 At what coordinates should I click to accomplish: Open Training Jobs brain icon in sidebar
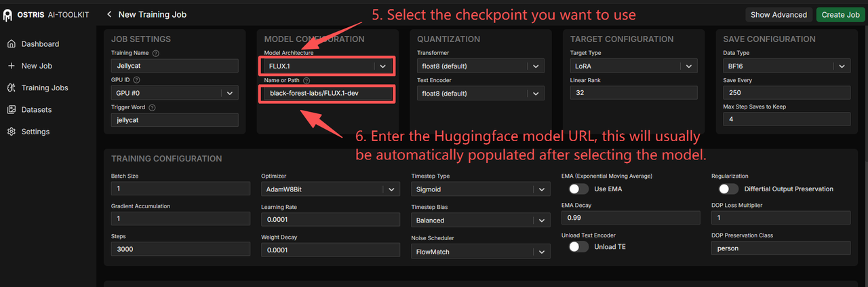tap(11, 88)
